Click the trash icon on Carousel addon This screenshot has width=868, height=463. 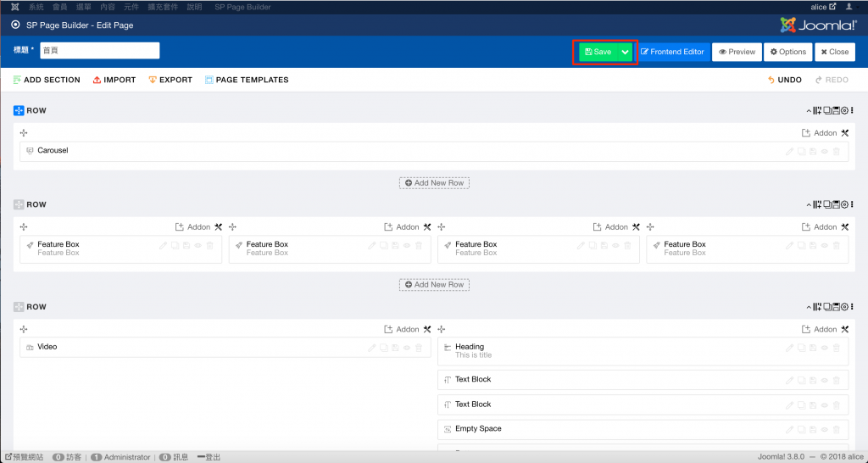[x=837, y=151]
